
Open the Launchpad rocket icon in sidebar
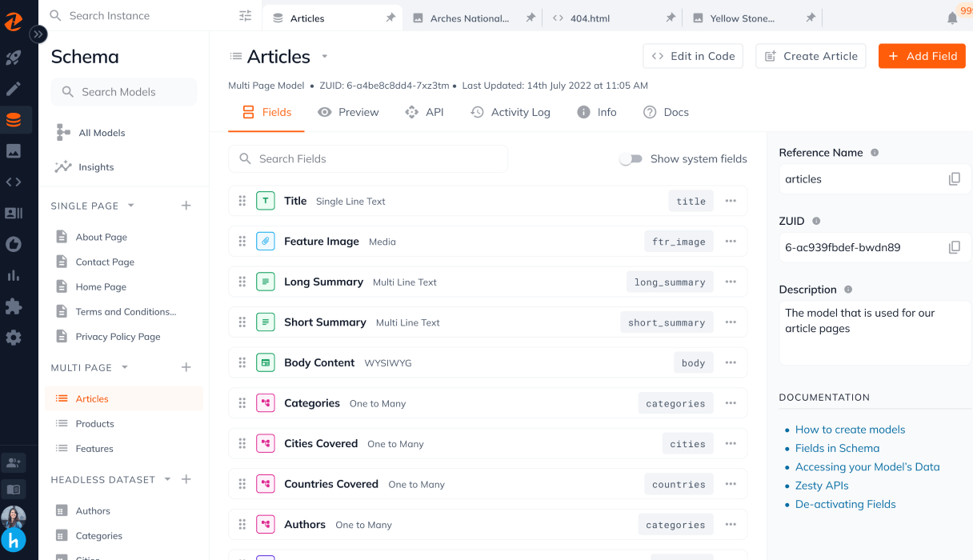click(14, 58)
